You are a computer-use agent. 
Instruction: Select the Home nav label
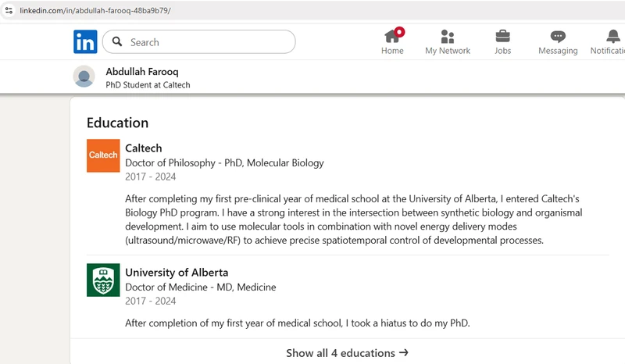point(392,51)
